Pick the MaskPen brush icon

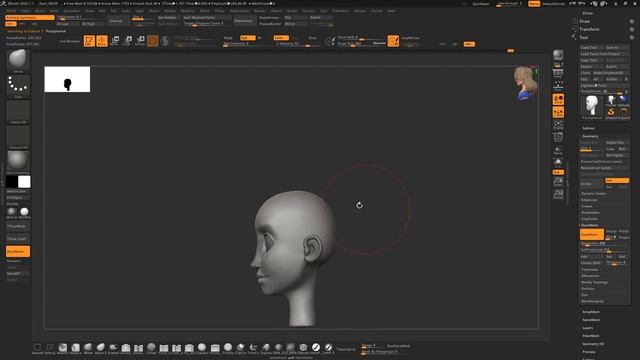(x=62, y=348)
